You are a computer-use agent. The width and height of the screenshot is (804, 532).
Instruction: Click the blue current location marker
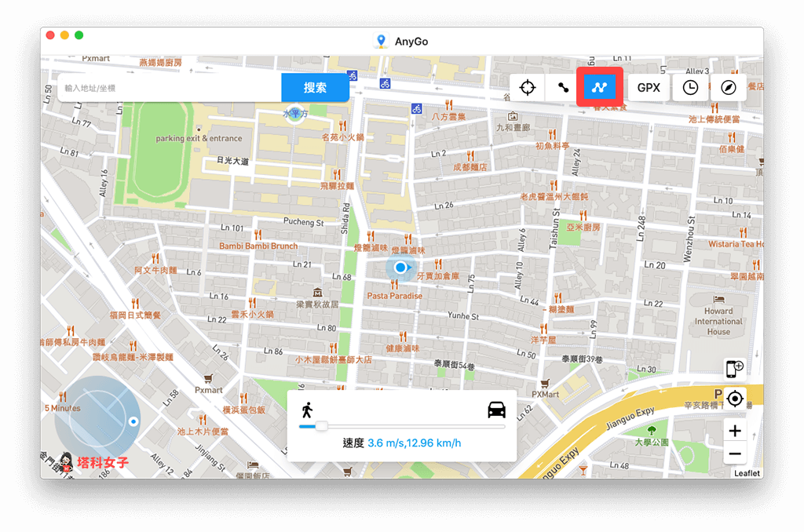(x=401, y=268)
